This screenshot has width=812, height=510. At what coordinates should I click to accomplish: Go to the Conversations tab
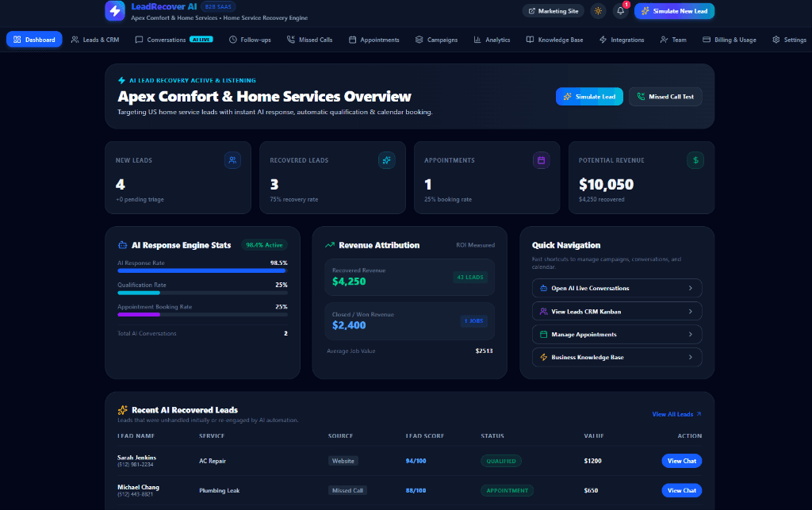(174, 40)
